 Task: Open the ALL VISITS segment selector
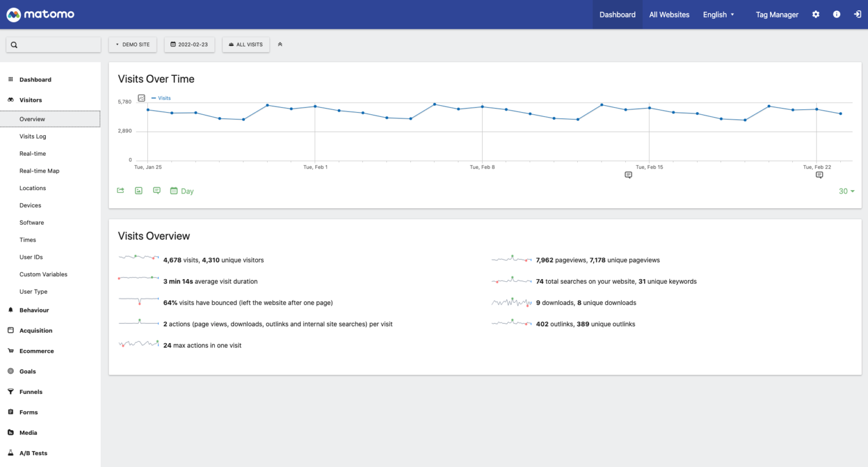tap(246, 44)
